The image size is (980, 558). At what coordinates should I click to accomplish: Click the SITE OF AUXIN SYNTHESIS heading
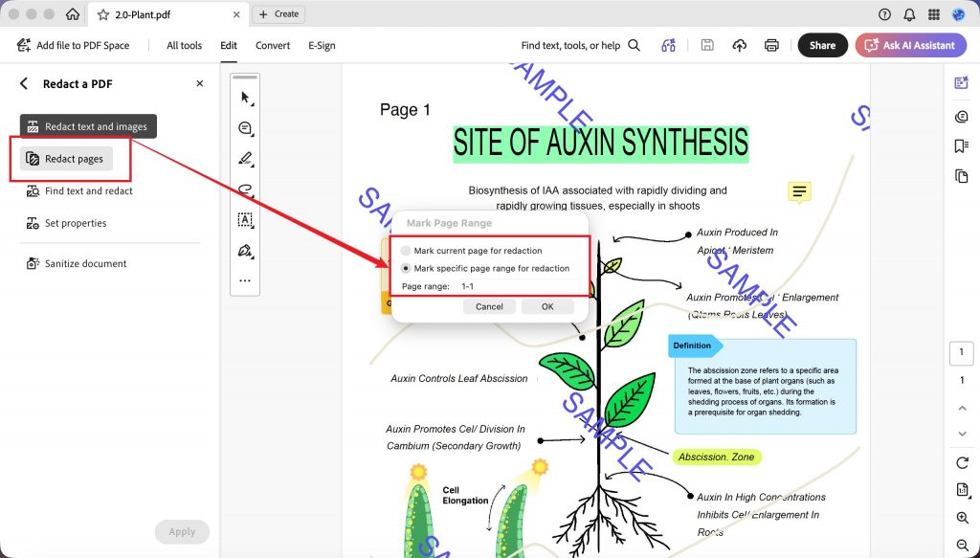coord(601,144)
